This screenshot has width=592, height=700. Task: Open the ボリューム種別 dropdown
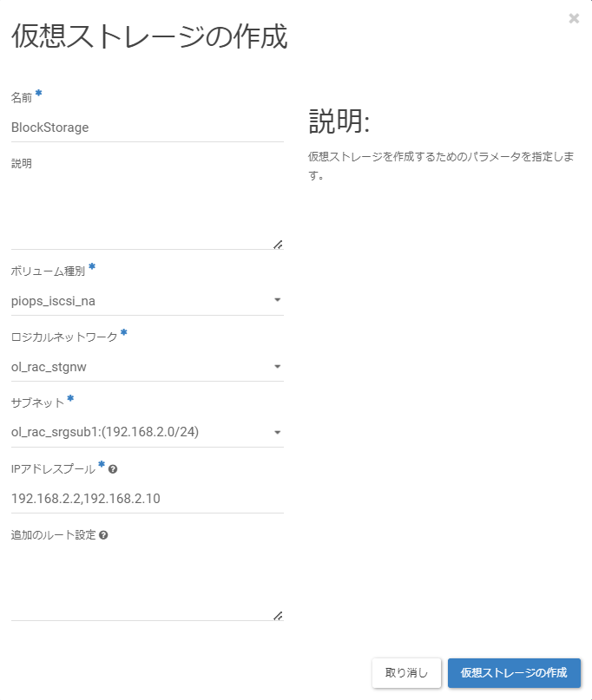(x=148, y=301)
